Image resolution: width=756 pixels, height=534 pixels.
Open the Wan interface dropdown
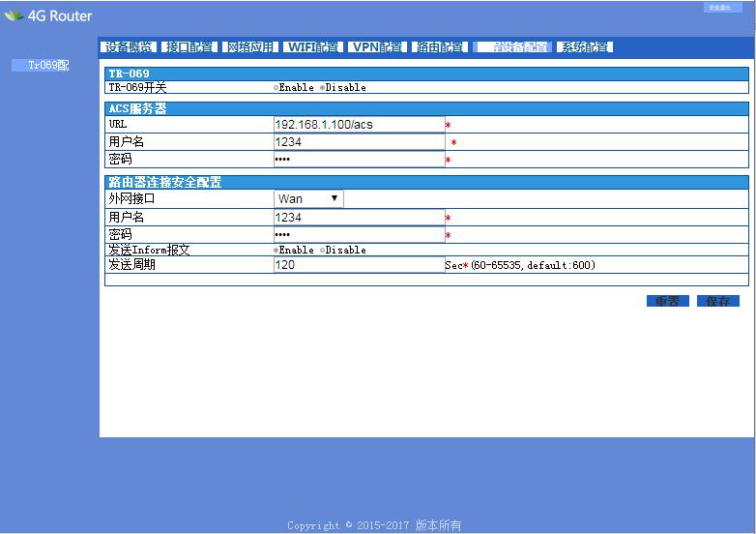point(308,199)
